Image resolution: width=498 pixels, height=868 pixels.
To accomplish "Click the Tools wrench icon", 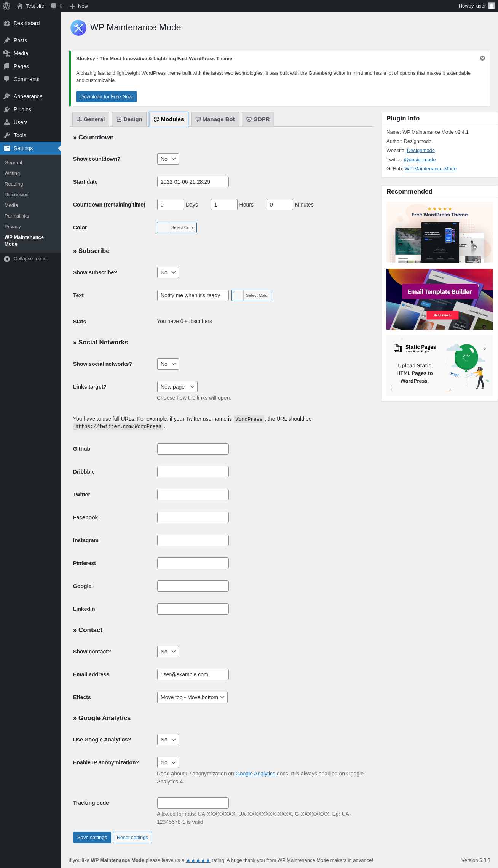I will [7, 135].
